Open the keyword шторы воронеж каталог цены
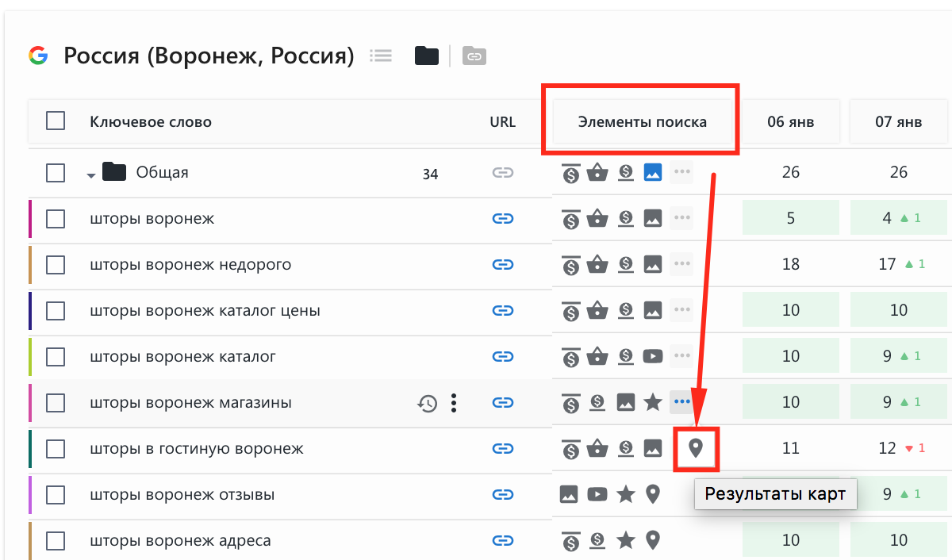Image resolution: width=952 pixels, height=560 pixels. (x=205, y=311)
